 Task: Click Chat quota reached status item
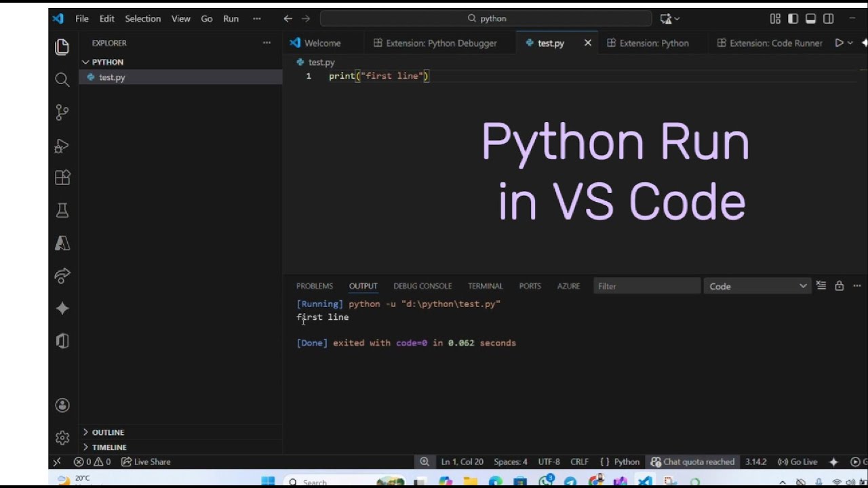click(x=692, y=462)
